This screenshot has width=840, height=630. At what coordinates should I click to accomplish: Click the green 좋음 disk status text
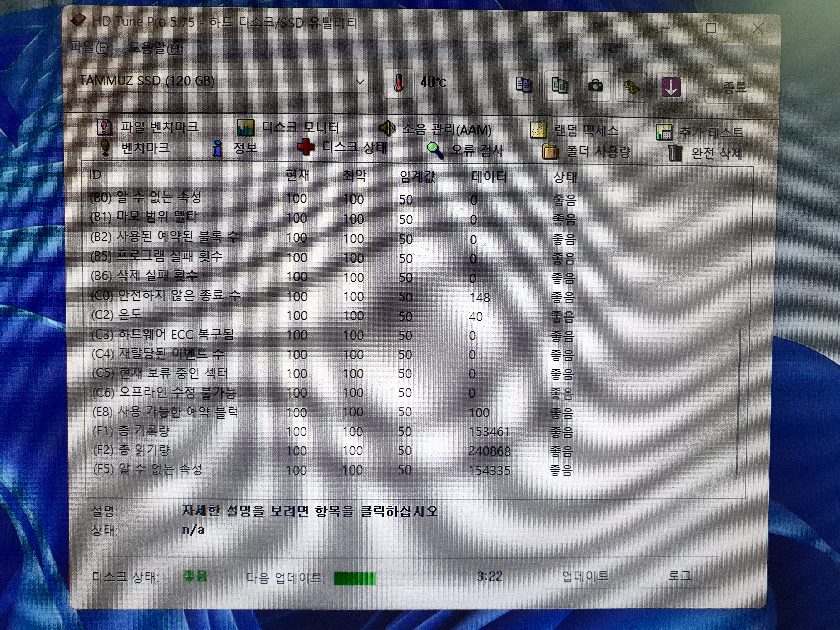(x=195, y=576)
